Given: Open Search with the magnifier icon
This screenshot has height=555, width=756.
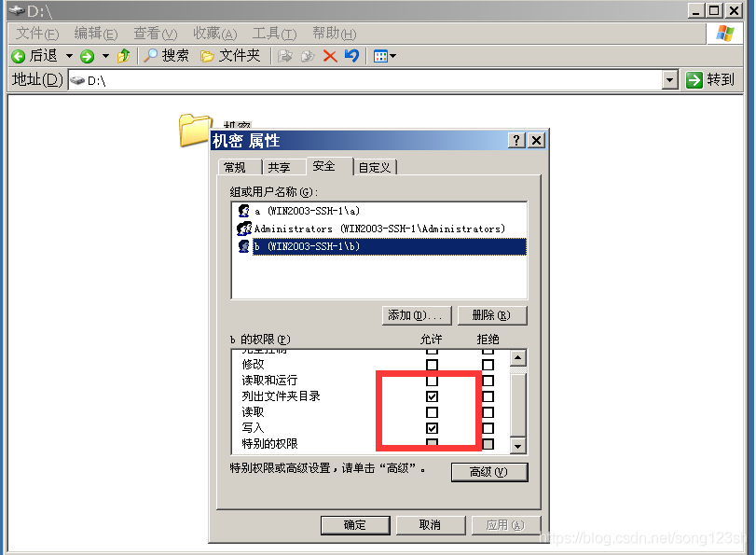Looking at the screenshot, I should pos(150,56).
